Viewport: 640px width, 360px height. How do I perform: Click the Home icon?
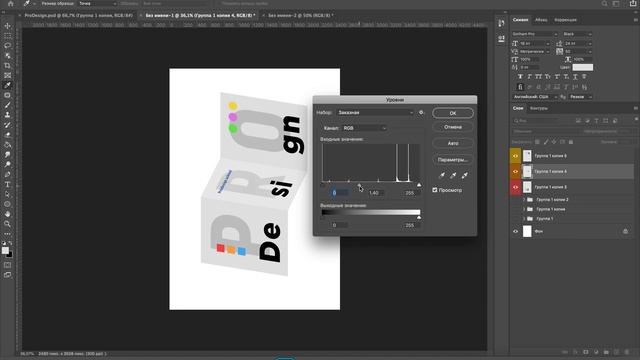11,4
